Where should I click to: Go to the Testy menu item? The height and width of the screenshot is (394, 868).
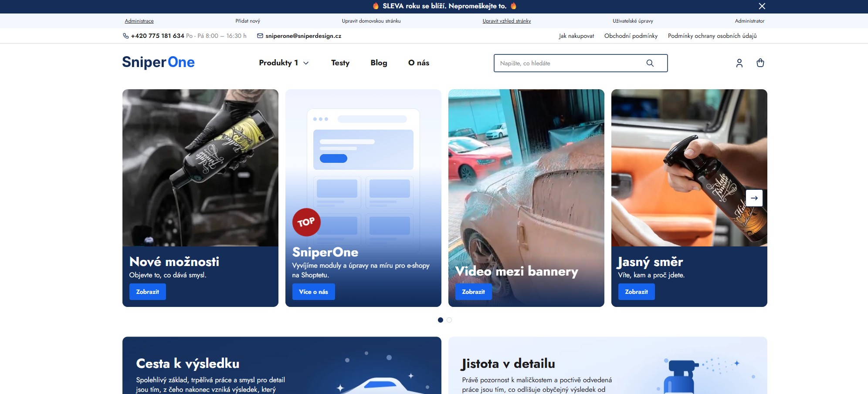coord(340,63)
